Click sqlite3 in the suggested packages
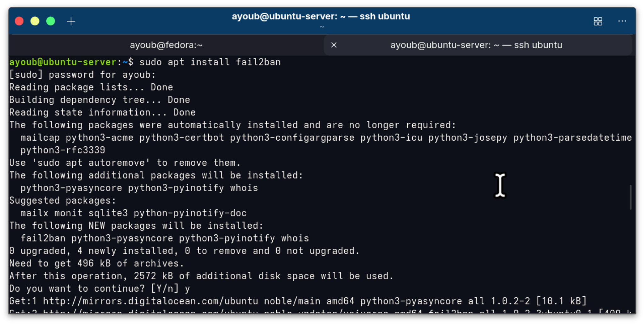The image size is (644, 324). [x=108, y=213]
